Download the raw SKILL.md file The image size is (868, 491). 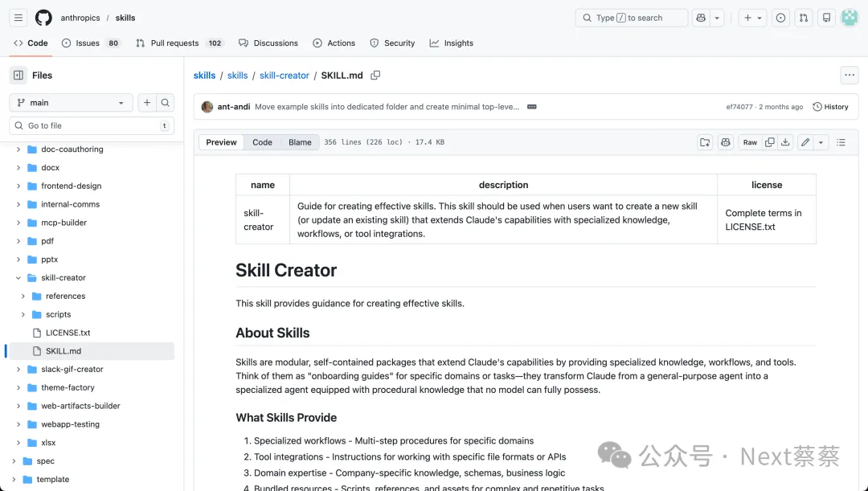[x=786, y=142]
